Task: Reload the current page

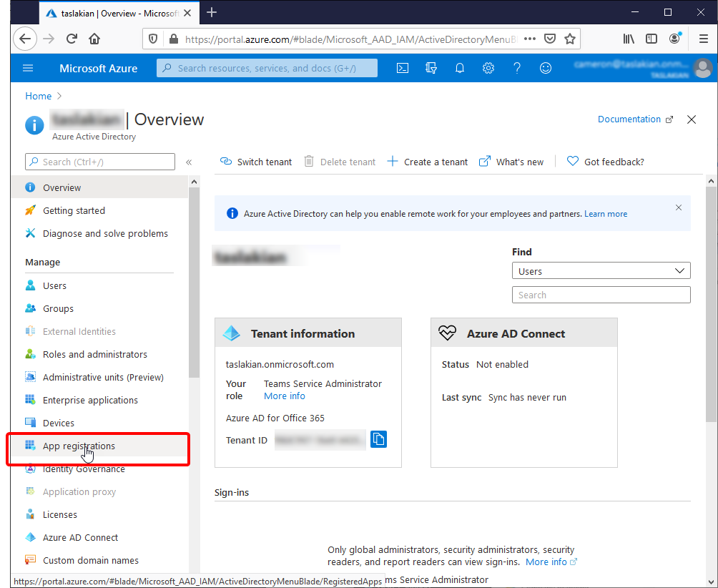Action: pyautogui.click(x=72, y=39)
